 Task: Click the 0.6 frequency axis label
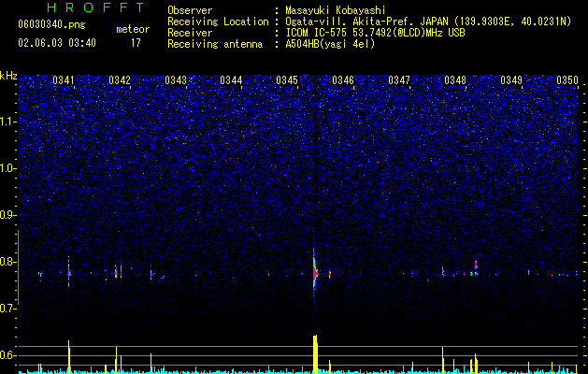[x=7, y=355]
